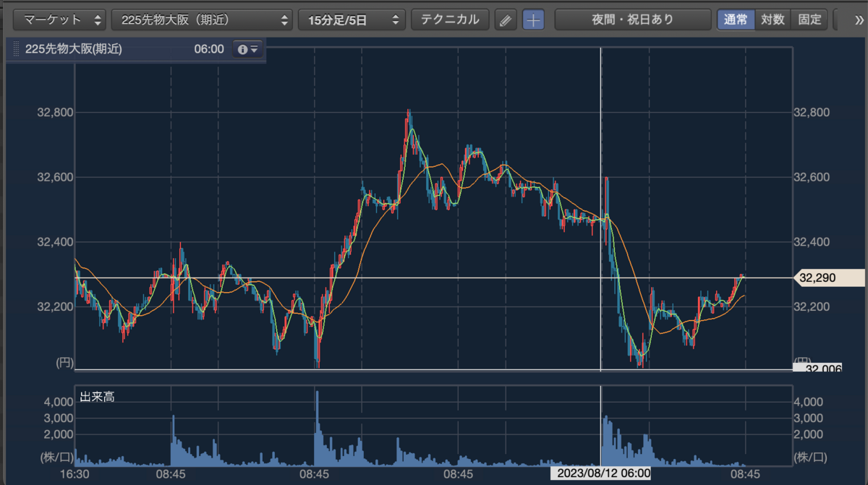Expand the toolbar overflow chevron

point(859,20)
